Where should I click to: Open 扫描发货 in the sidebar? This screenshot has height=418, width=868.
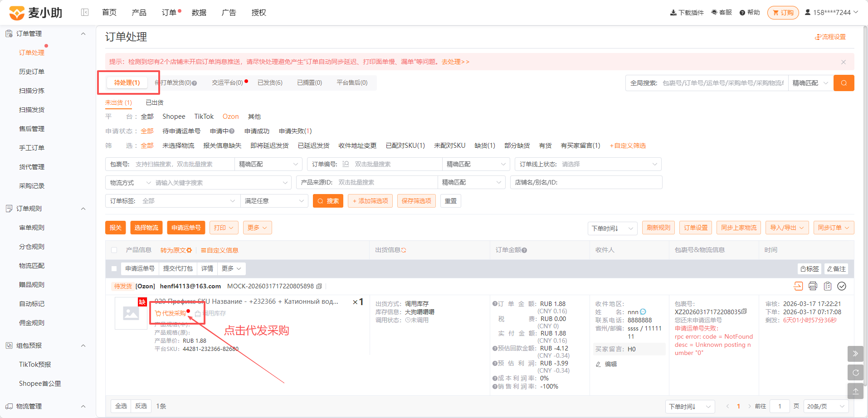32,110
